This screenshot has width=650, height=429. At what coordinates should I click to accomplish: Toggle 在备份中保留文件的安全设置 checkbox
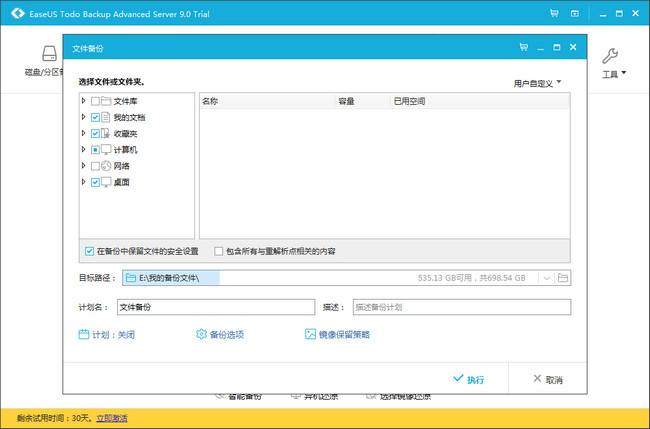tap(89, 251)
